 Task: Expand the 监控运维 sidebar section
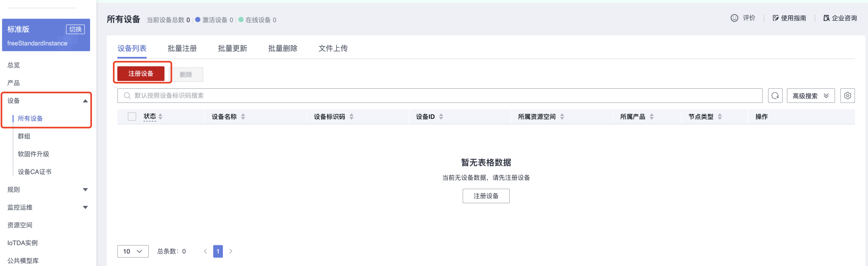[x=85, y=207]
